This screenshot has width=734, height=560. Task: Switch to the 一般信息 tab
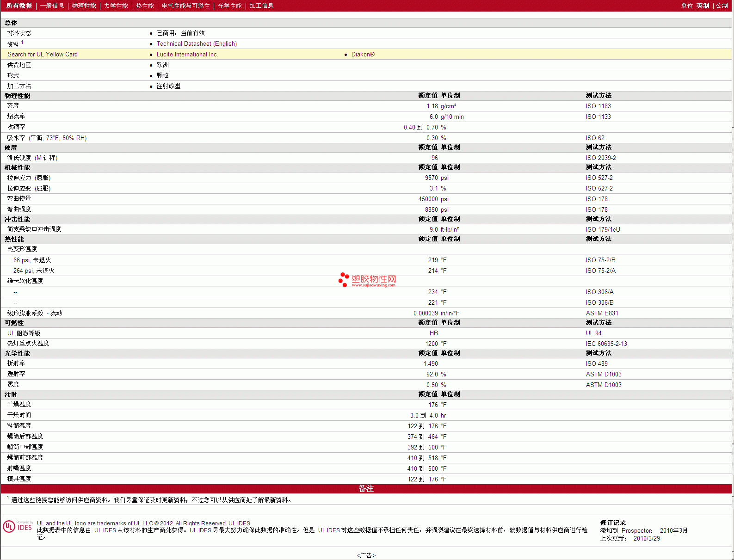click(52, 6)
